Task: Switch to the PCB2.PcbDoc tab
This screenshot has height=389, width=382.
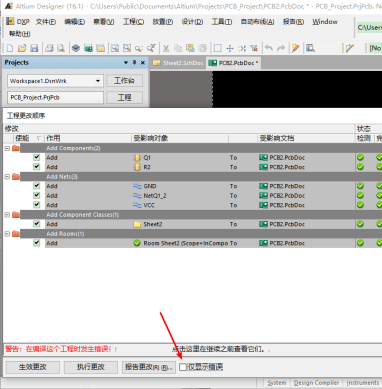Action: pos(234,63)
